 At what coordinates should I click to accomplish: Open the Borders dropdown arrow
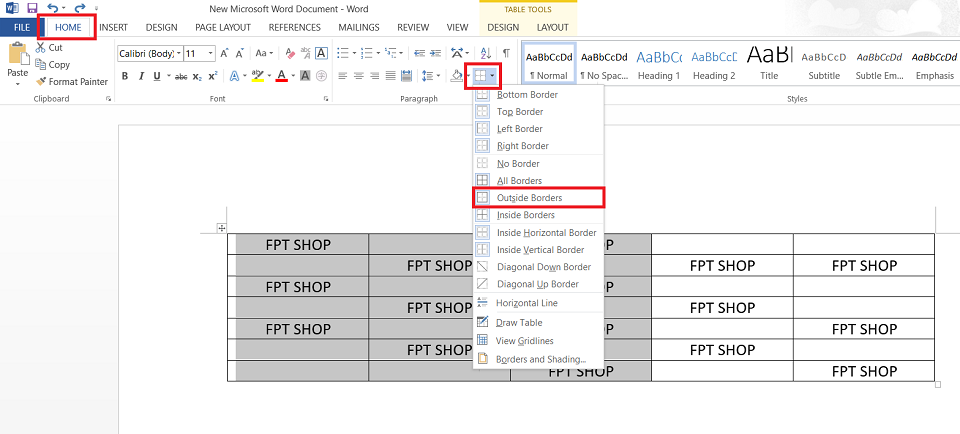(493, 76)
